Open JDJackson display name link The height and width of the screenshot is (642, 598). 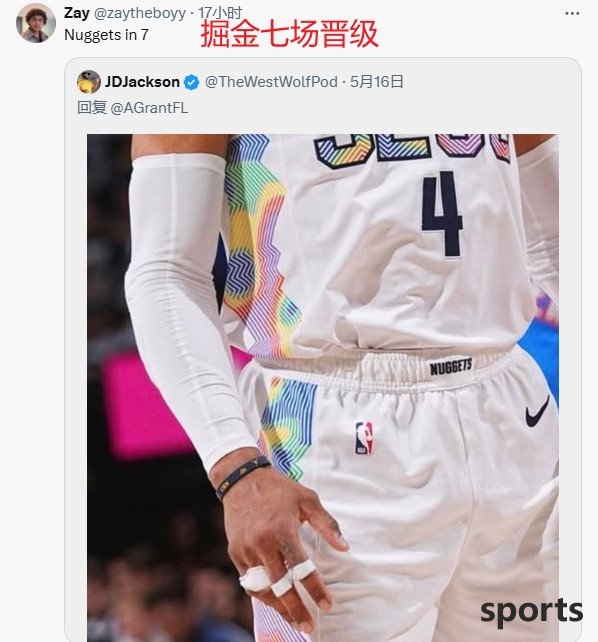142,82
